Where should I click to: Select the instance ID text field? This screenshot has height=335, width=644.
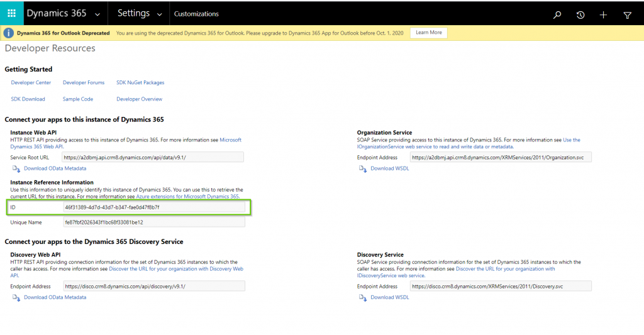(x=153, y=207)
